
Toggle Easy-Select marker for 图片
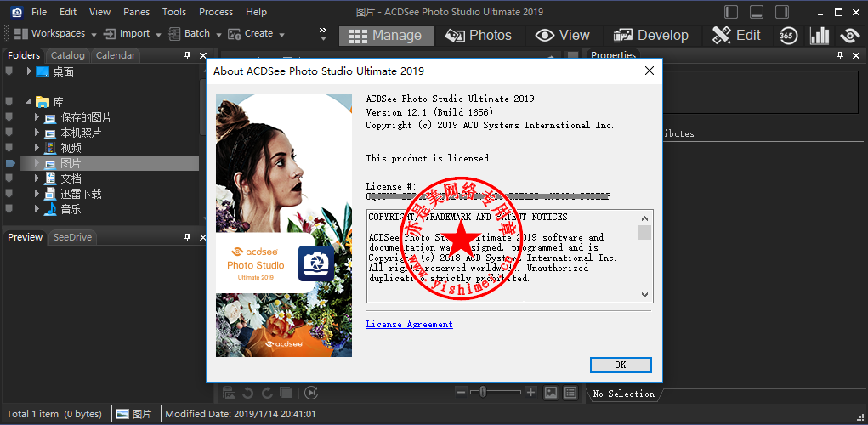(9, 163)
